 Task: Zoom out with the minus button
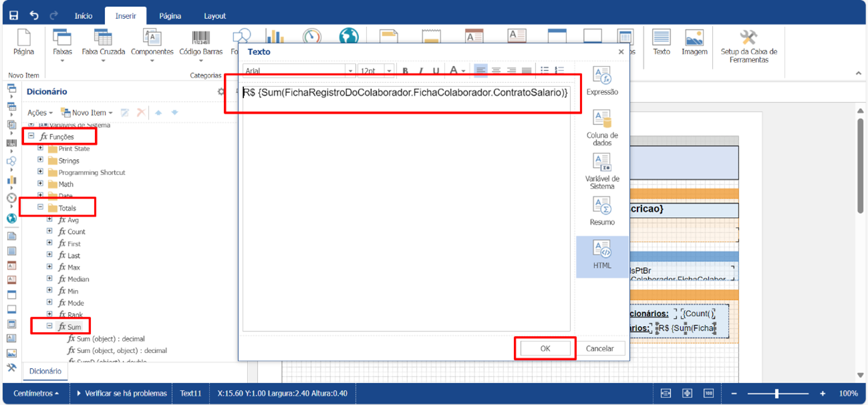point(734,394)
